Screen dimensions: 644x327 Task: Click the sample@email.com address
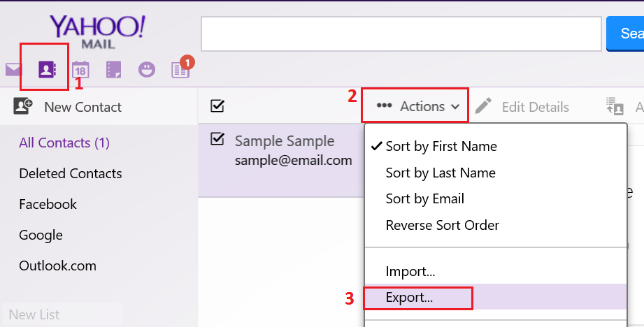tap(293, 161)
